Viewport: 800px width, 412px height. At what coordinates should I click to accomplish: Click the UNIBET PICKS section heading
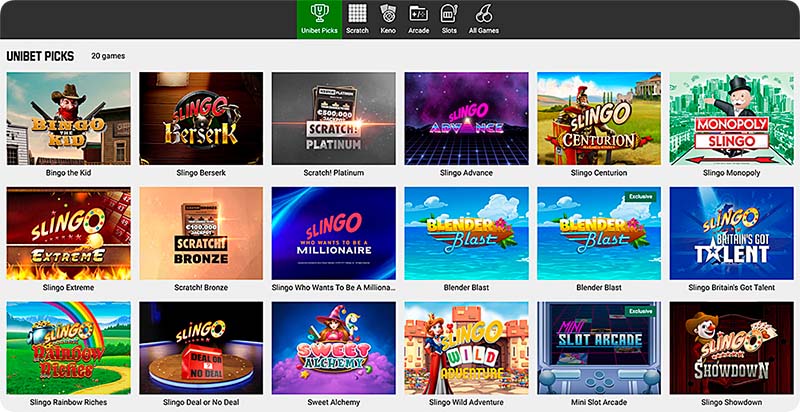[x=40, y=56]
